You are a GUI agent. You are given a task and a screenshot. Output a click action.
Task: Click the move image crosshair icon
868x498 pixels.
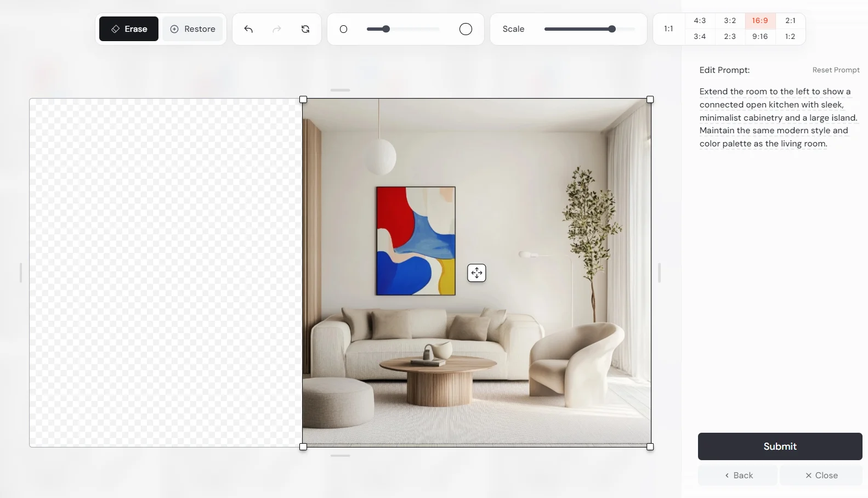(x=476, y=273)
